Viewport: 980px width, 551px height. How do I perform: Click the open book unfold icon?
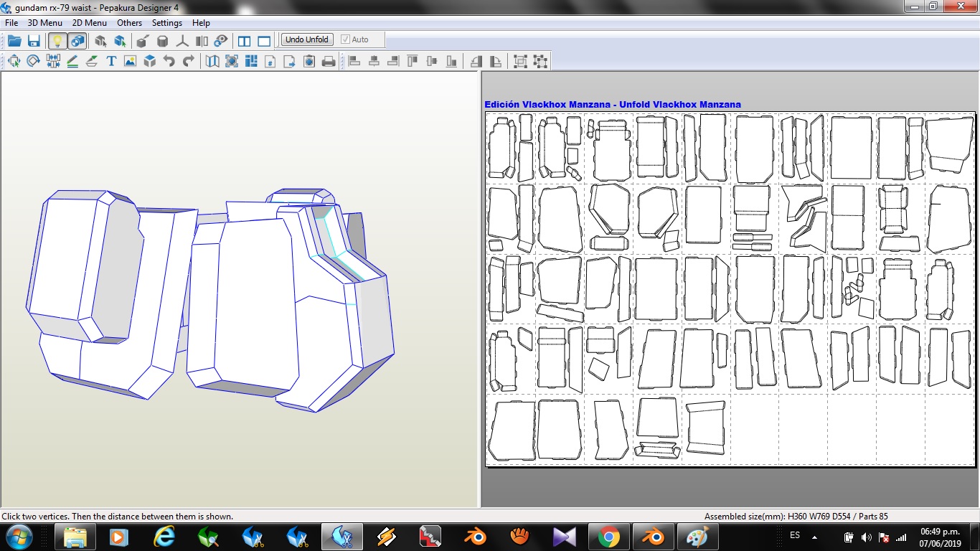point(212,61)
